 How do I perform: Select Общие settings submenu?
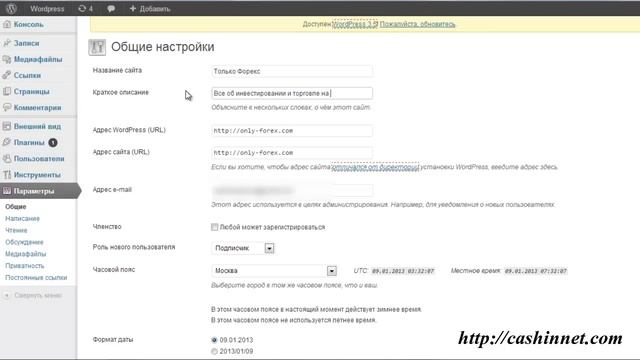pos(16,207)
